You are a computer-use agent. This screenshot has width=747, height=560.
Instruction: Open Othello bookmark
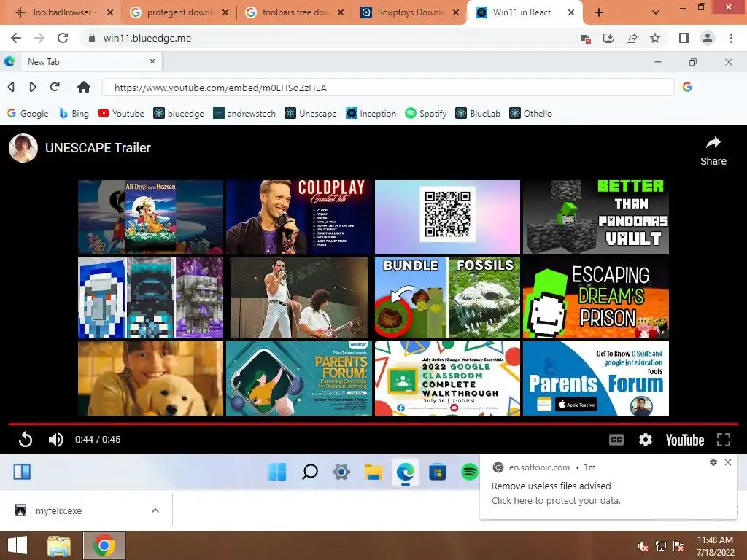531,113
